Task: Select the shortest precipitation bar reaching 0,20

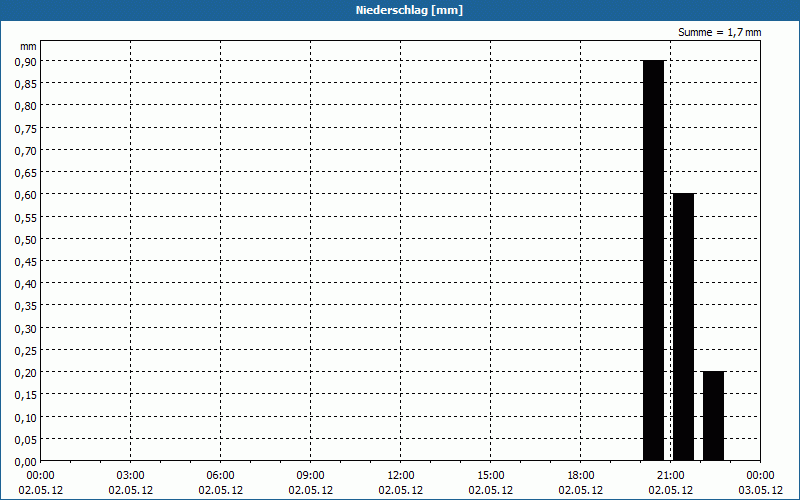Action: pos(713,416)
